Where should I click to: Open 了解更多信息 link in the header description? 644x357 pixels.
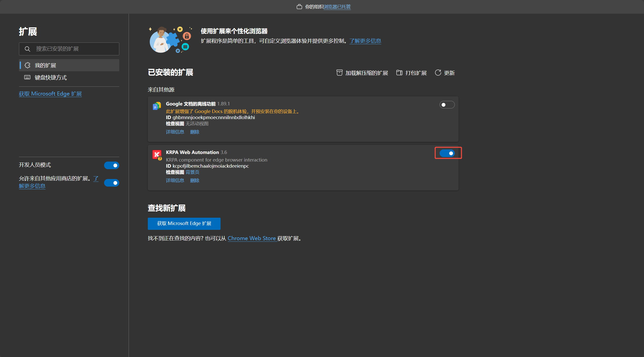365,41
